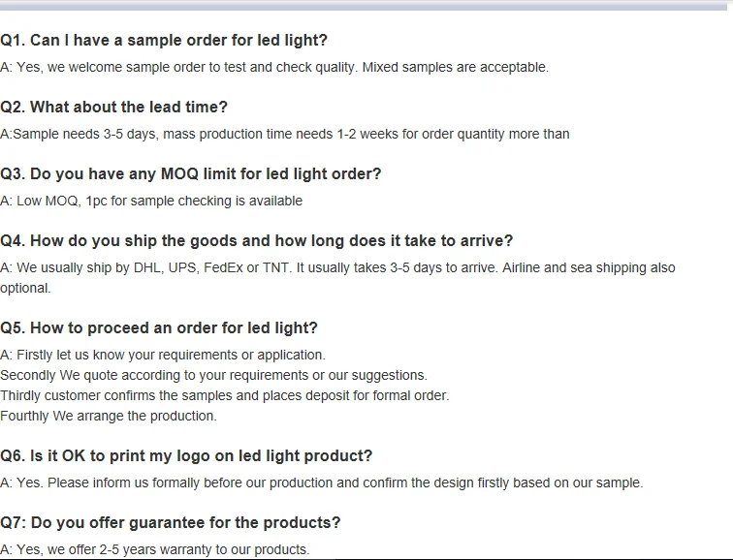The height and width of the screenshot is (560, 733).
Task: Click the Q1 sample order question heading
Action: click(164, 40)
